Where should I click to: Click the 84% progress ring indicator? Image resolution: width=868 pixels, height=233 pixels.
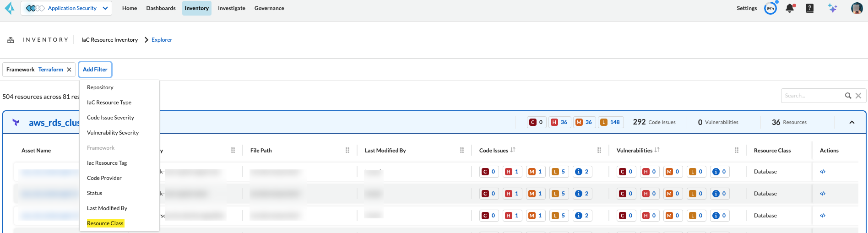[x=770, y=8]
